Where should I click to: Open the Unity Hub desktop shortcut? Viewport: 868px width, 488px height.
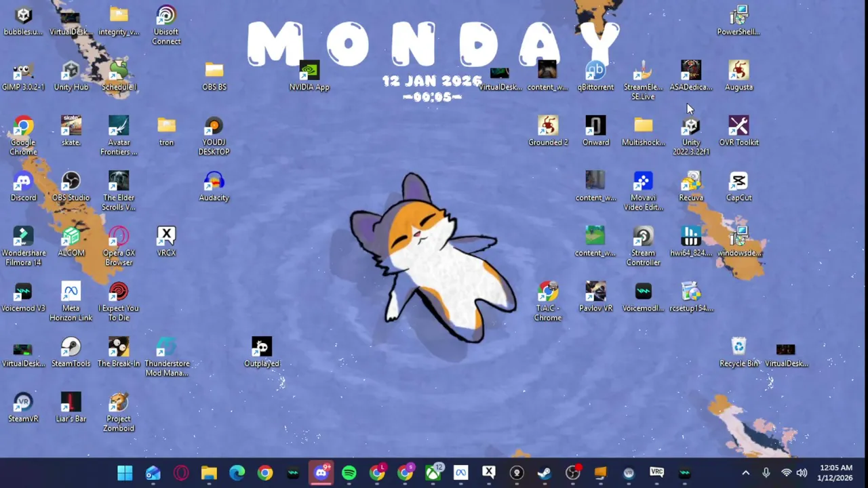point(71,77)
